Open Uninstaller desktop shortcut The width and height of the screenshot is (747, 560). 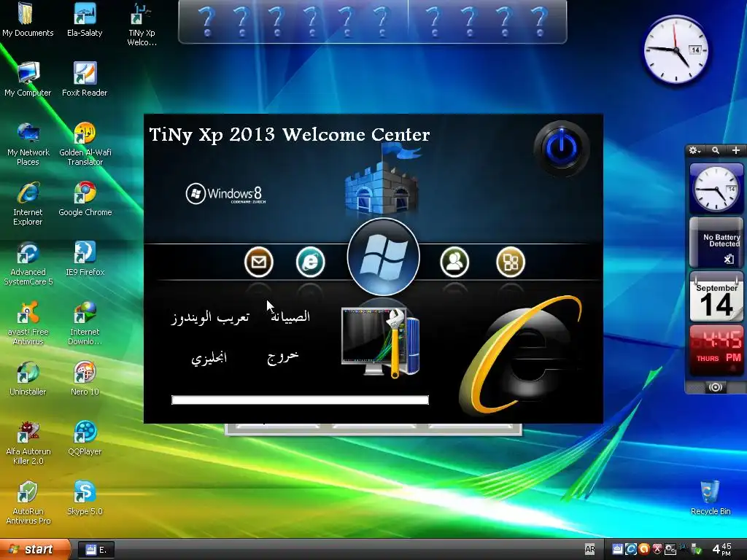(28, 379)
